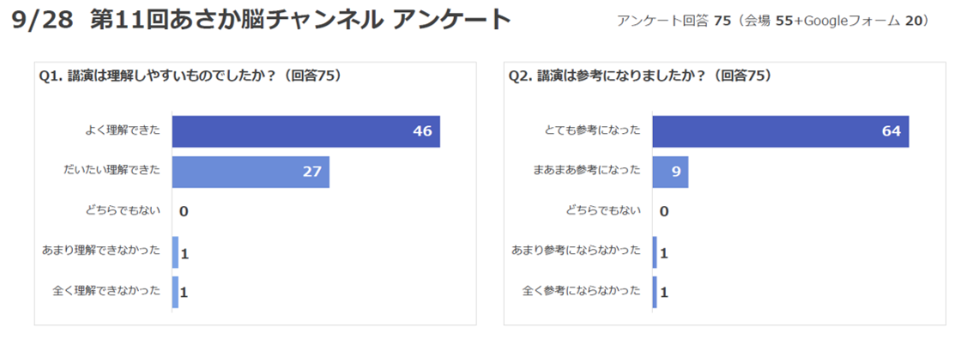The height and width of the screenshot is (345, 980).
Task: Click the Q2 bar showing 64
Action: 780,131
